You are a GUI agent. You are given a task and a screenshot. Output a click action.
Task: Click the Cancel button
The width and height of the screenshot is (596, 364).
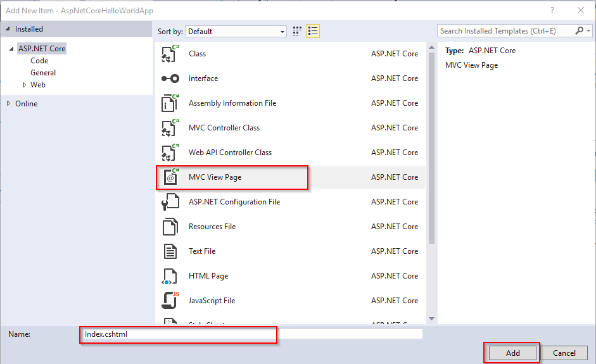[x=564, y=353]
